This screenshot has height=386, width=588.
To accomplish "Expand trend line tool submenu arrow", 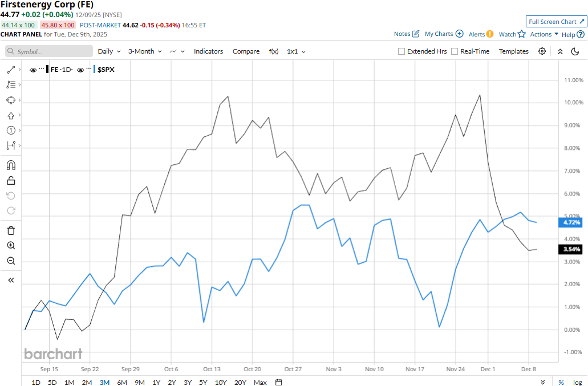I will tap(19, 70).
